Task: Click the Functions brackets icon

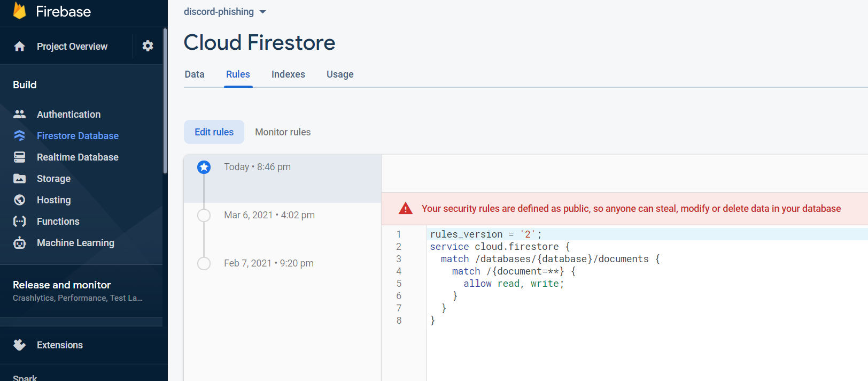Action: coord(20,221)
